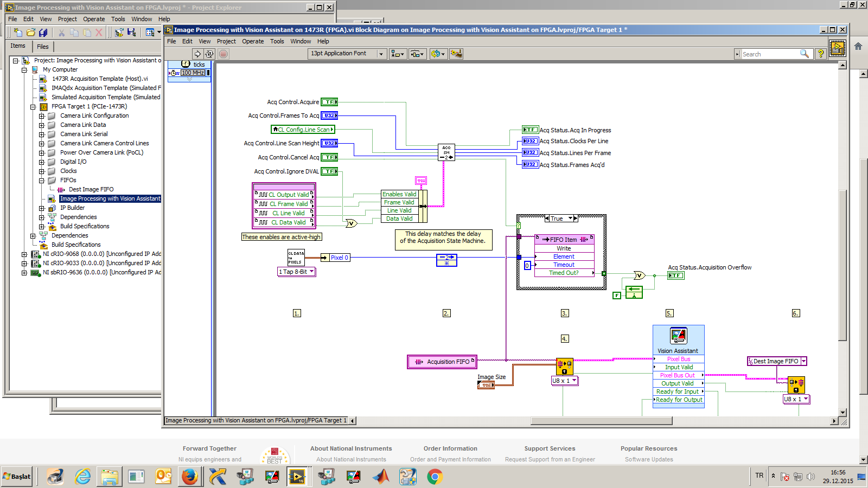Toggle the Acq Control.Cancel Acq boolean terminal
This screenshot has width=868, height=488.
(329, 157)
